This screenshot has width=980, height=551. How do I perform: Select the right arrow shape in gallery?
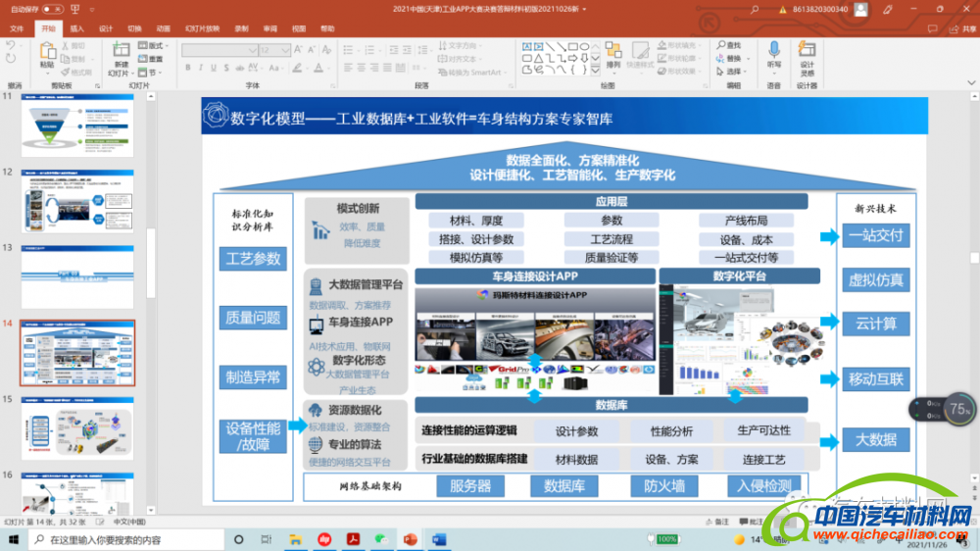(x=572, y=58)
